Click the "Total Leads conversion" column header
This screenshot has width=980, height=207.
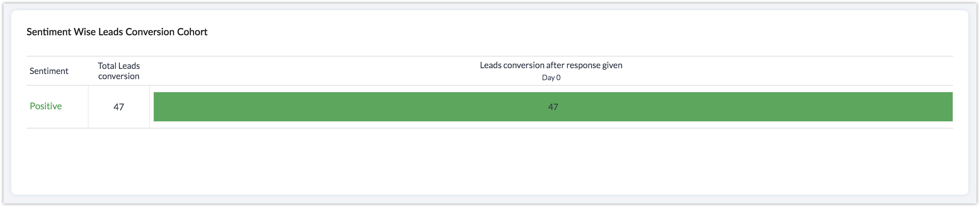click(x=119, y=71)
